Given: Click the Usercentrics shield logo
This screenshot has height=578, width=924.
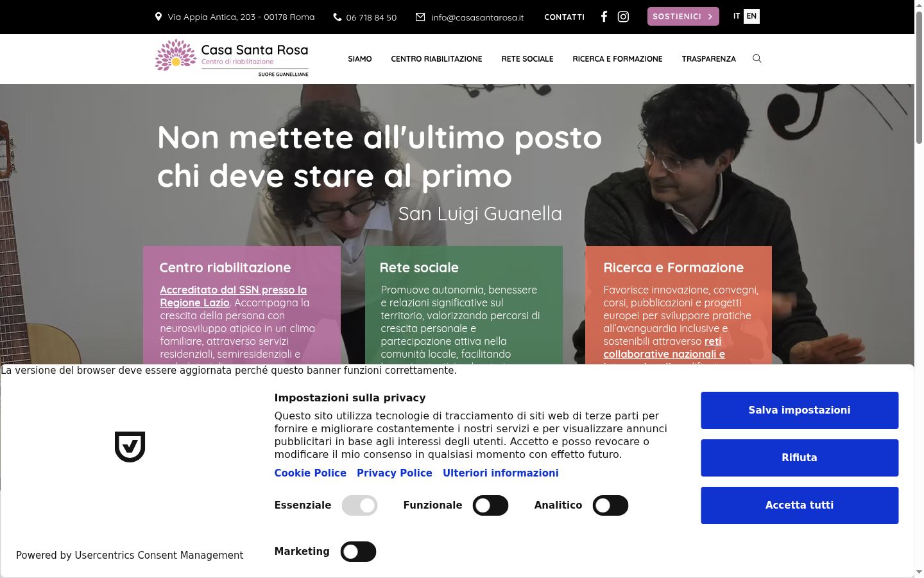Looking at the screenshot, I should click(x=130, y=446).
